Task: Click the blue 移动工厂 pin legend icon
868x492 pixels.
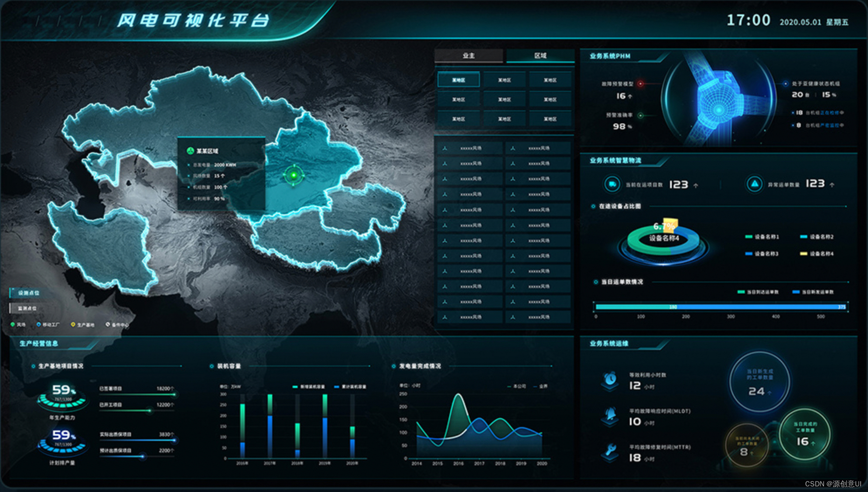Action: (x=38, y=325)
